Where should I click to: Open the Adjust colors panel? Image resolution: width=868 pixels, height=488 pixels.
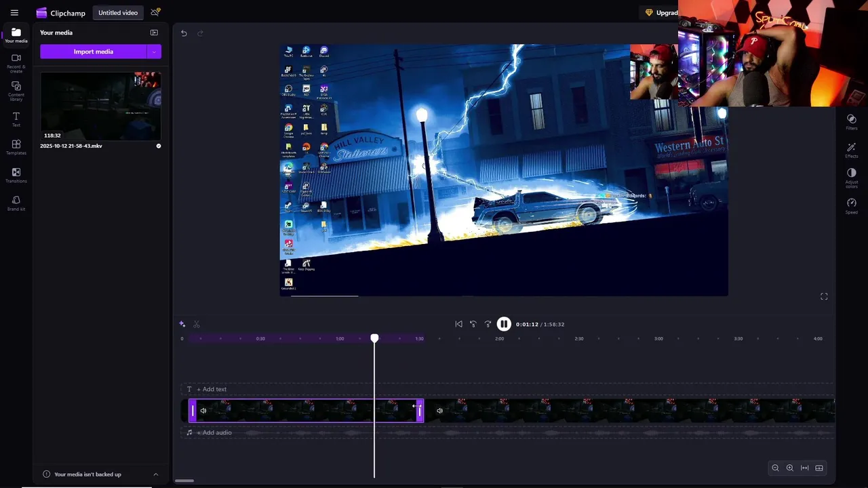(x=852, y=177)
